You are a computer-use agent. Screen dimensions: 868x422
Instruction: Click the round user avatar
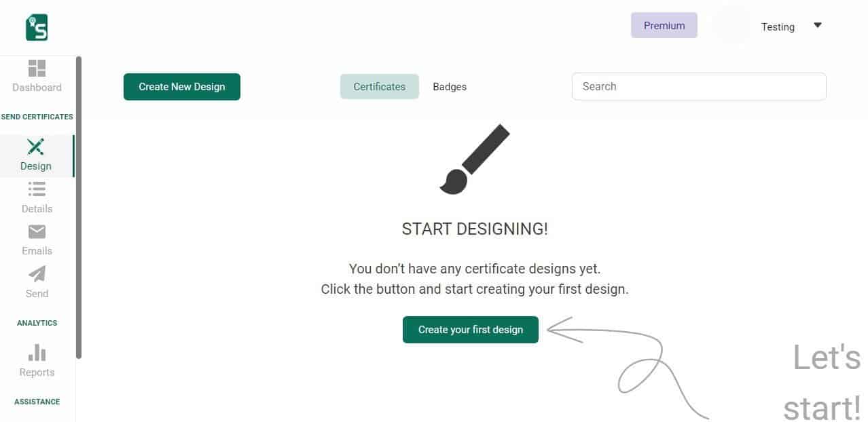click(732, 26)
